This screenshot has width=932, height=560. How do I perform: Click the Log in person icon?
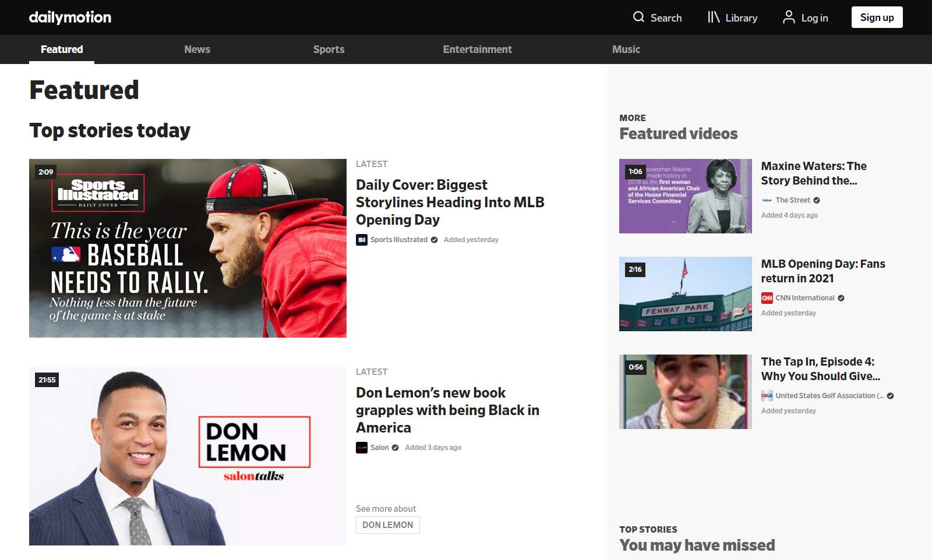click(789, 17)
